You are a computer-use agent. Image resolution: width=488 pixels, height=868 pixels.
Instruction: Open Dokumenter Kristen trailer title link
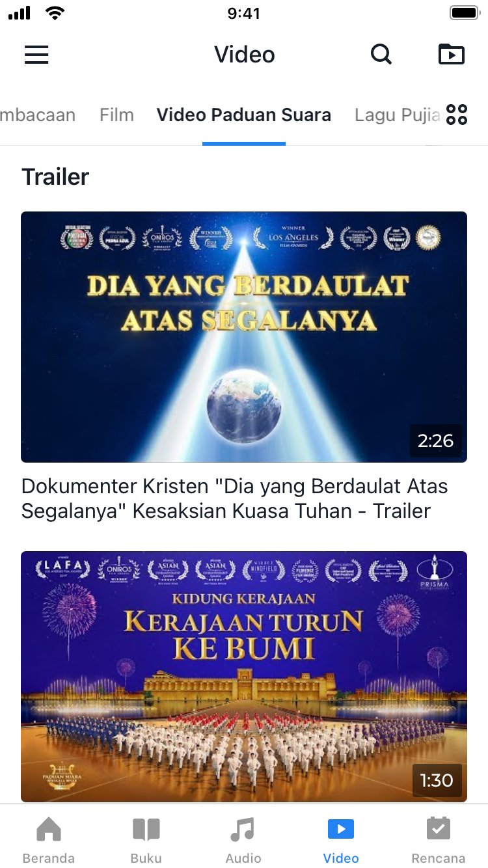[x=235, y=498]
